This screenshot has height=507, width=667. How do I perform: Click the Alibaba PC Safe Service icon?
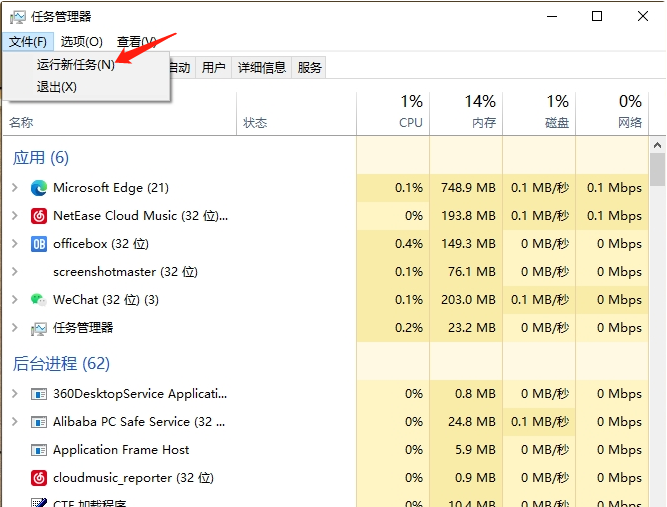(x=39, y=422)
